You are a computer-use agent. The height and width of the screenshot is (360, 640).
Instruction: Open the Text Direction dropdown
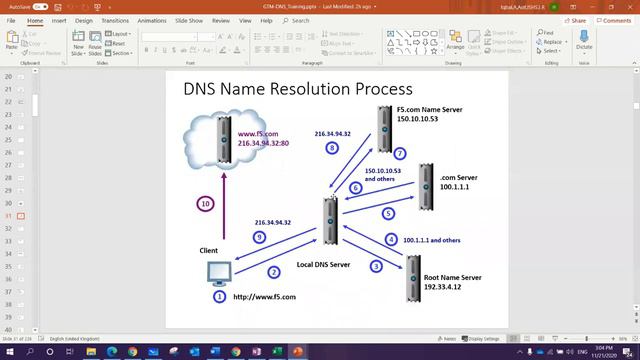coord(342,33)
